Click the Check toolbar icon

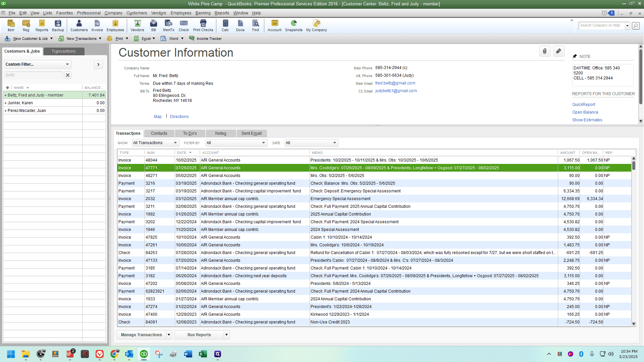[x=184, y=25]
